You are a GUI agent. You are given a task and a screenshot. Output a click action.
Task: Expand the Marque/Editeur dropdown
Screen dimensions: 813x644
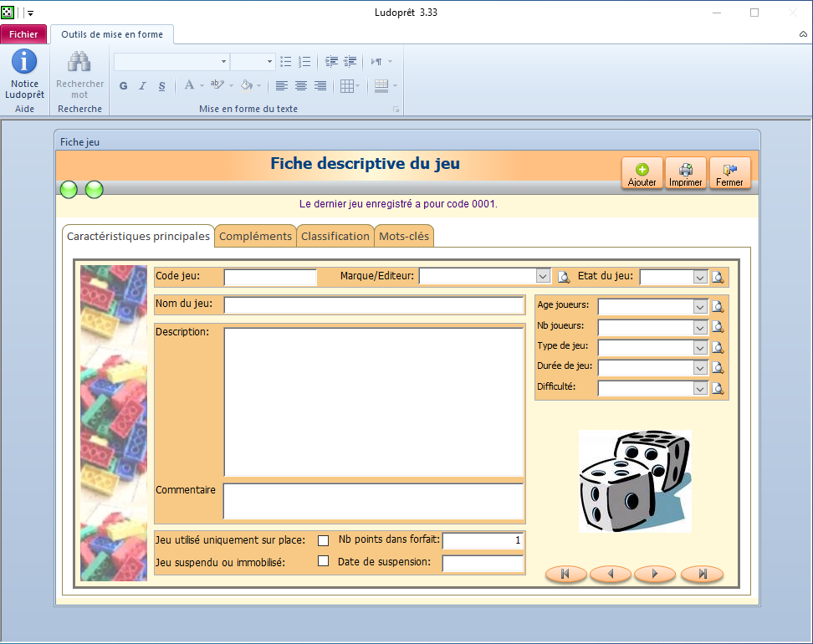coord(543,277)
